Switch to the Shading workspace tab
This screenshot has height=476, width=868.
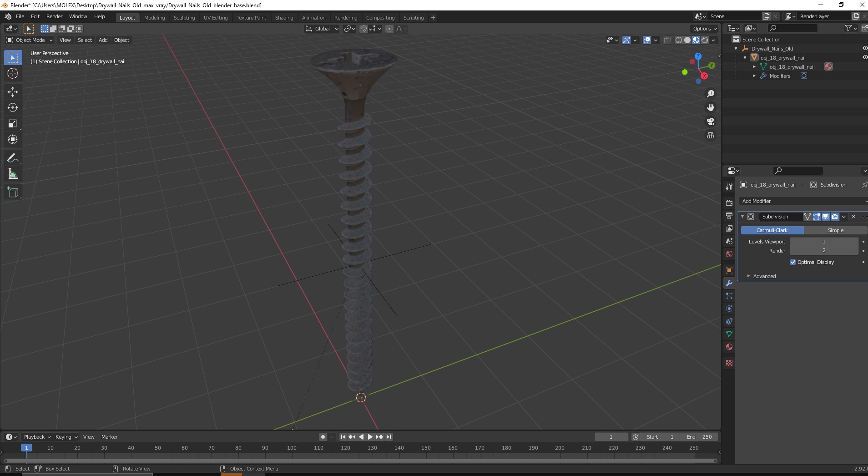click(x=284, y=18)
